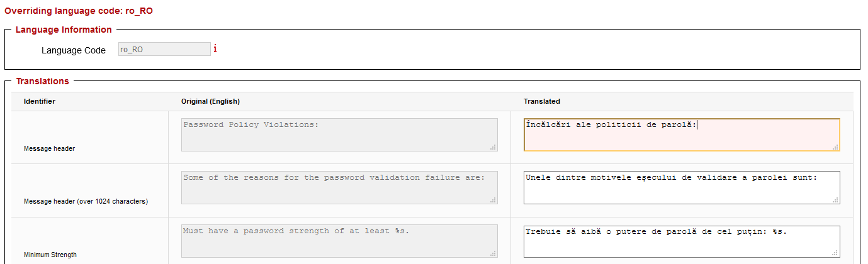The width and height of the screenshot is (868, 264).
Task: Click the resize grip of the 'Must have a password strength' box
Action: (493, 253)
